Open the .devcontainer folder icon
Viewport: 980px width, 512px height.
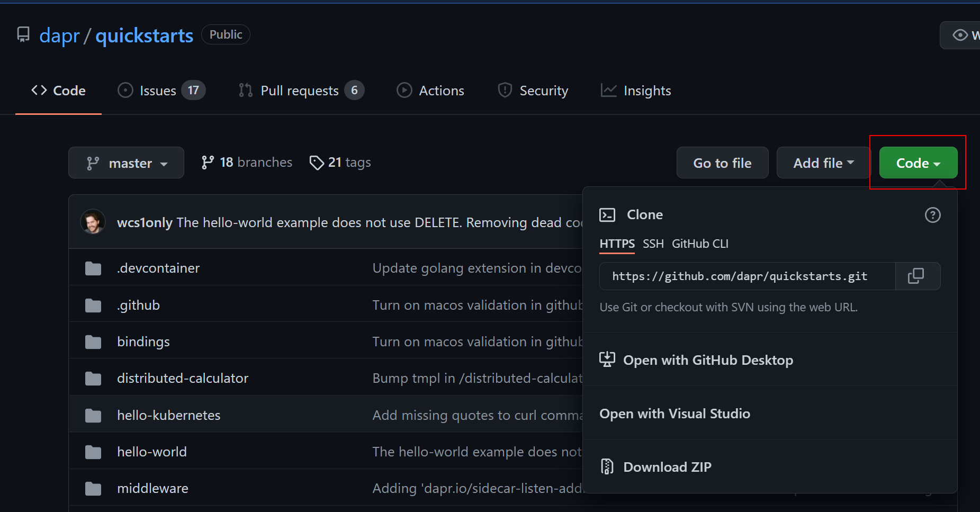coord(93,268)
